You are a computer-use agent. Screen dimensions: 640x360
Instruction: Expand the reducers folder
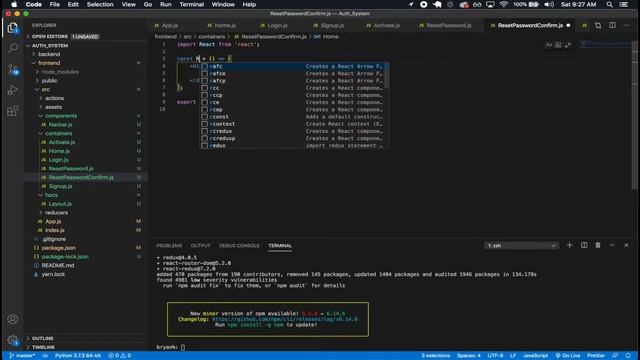pos(86,213)
